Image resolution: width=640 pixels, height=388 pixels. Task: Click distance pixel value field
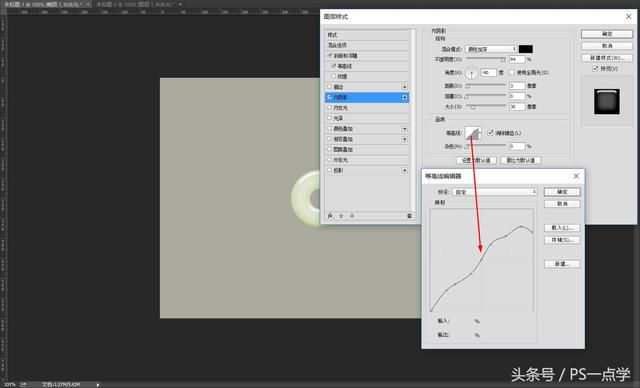pyautogui.click(x=517, y=86)
